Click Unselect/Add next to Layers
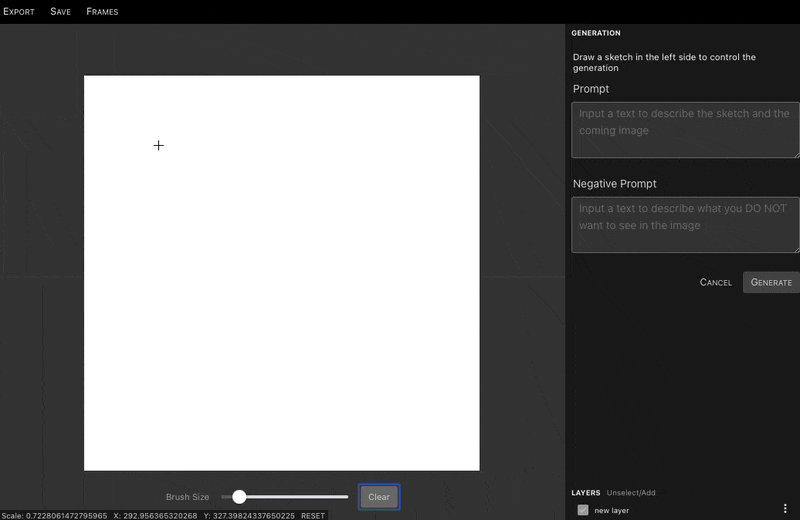Image resolution: width=800 pixels, height=520 pixels. point(630,493)
